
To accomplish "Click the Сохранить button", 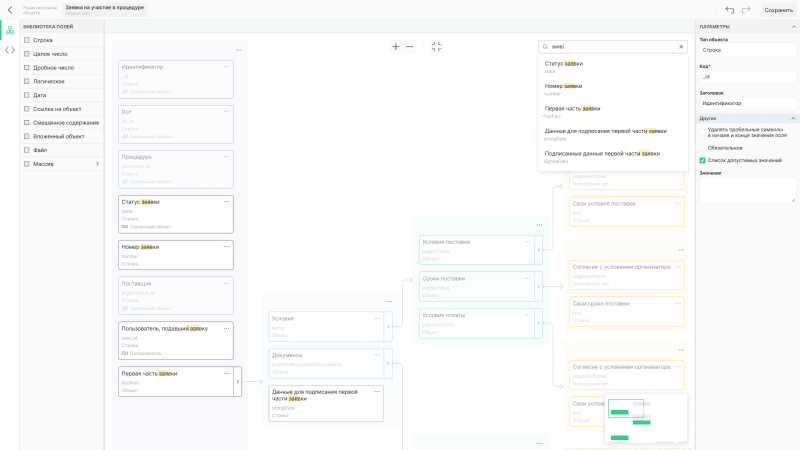I will pos(778,10).
